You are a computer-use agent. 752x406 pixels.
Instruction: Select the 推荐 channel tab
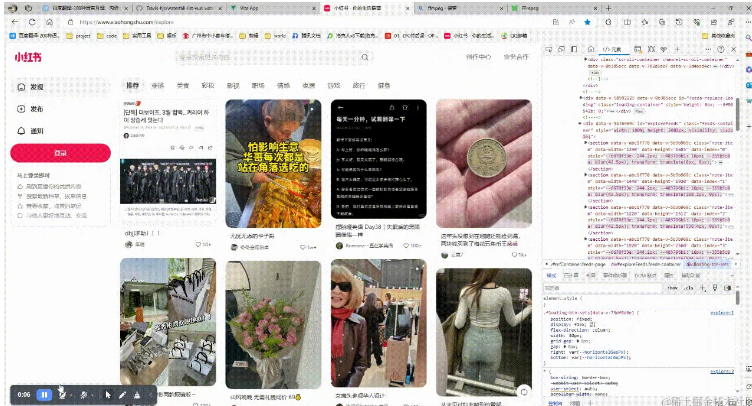133,85
